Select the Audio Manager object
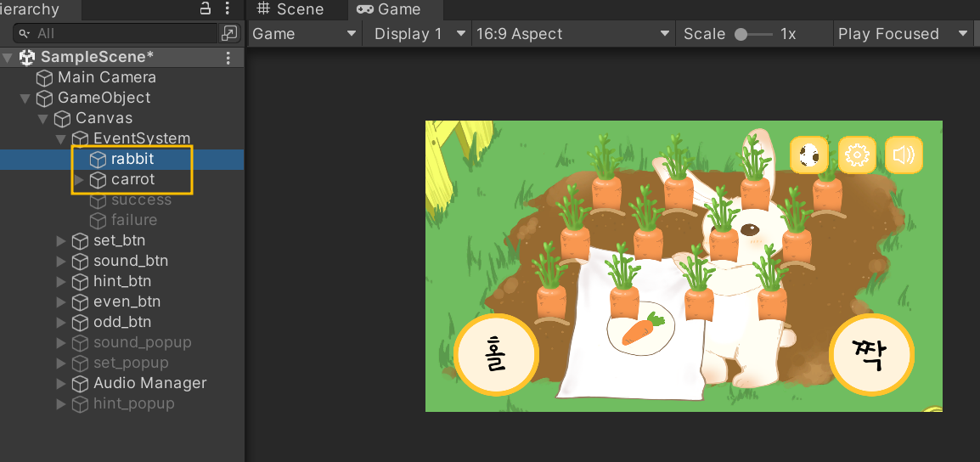980x462 pixels. [150, 383]
